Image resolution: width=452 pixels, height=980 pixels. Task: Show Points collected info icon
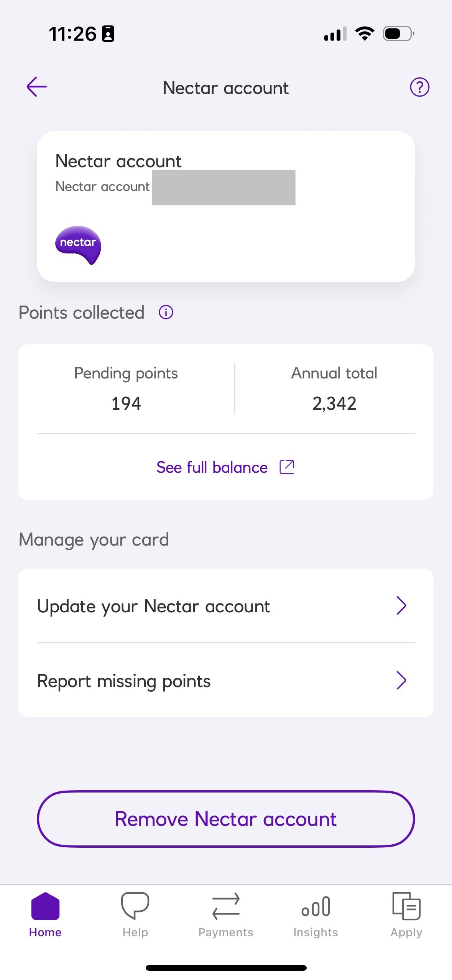tap(166, 312)
